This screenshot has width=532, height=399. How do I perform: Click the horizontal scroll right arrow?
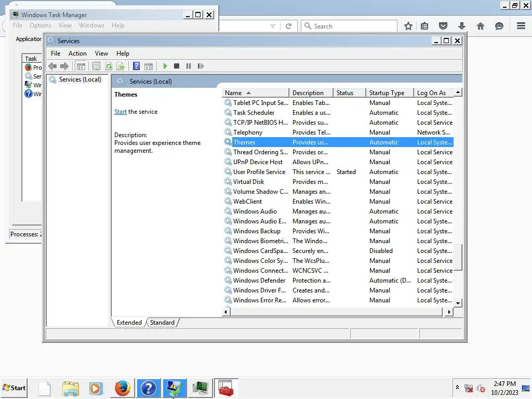pos(449,312)
